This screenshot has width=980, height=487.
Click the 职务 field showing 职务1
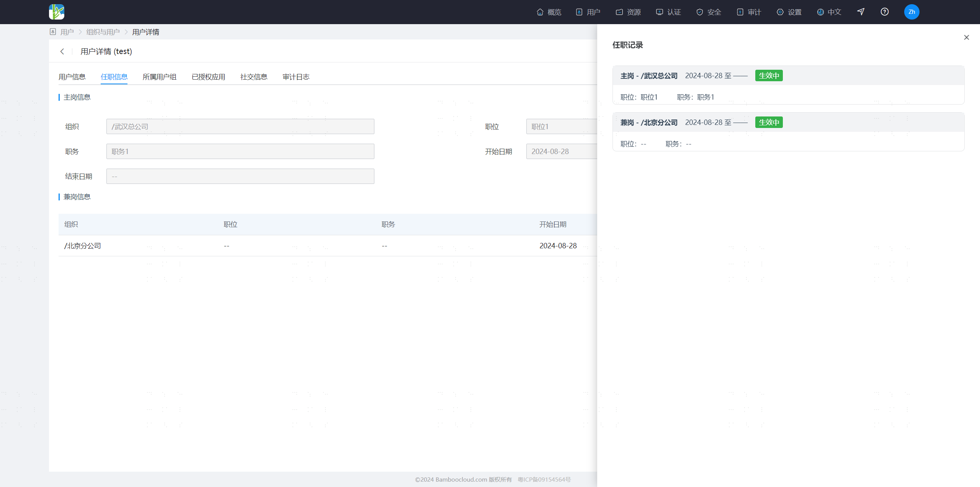(240, 151)
